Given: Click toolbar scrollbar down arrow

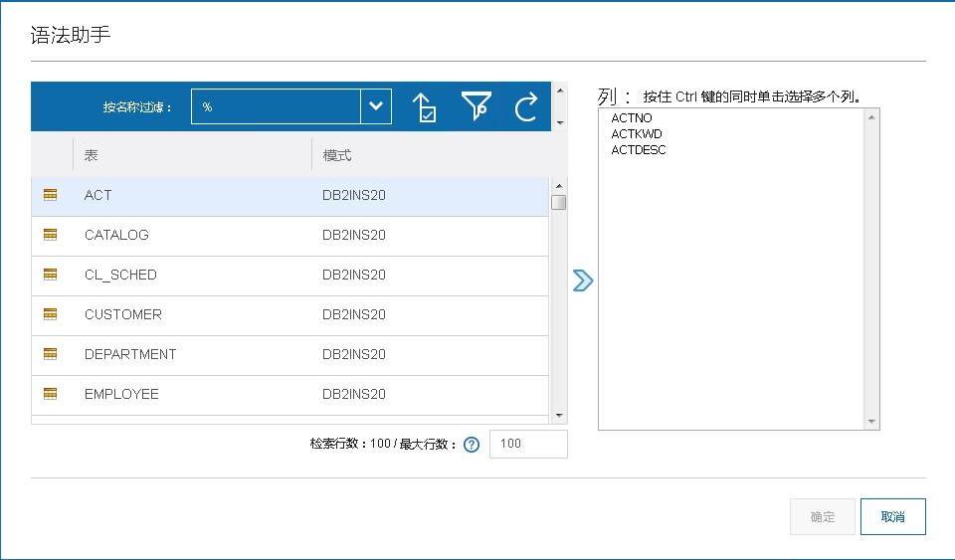Looking at the screenshot, I should click(x=560, y=123).
